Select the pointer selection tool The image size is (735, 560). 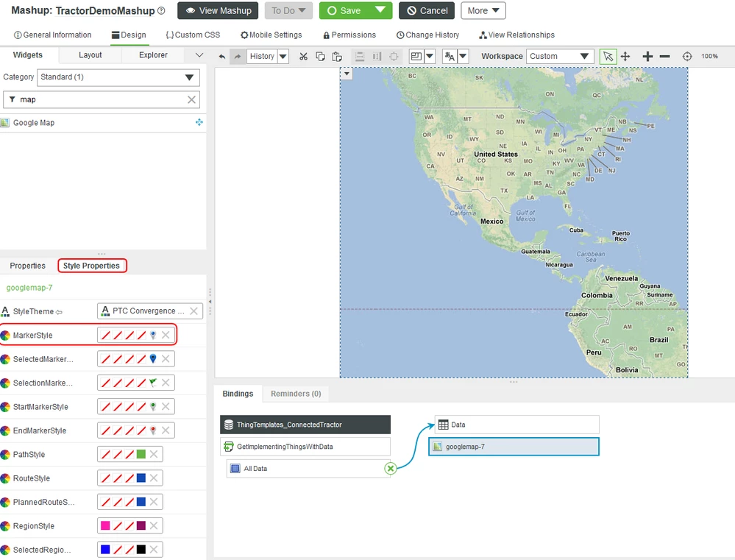point(608,56)
